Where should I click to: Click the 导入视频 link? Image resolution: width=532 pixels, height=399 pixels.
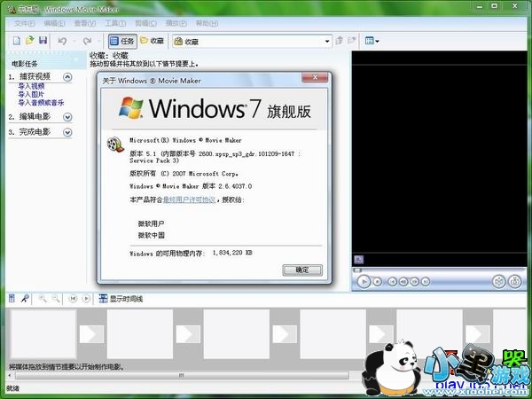point(31,86)
